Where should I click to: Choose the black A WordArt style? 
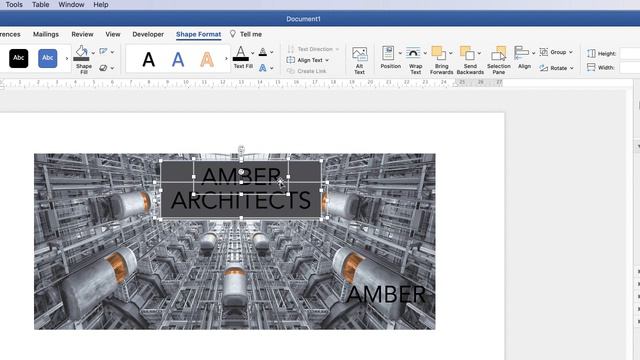point(149,60)
